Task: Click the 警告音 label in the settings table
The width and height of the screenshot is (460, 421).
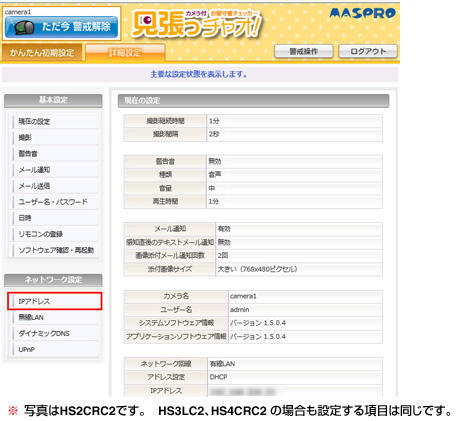Action: (x=165, y=161)
